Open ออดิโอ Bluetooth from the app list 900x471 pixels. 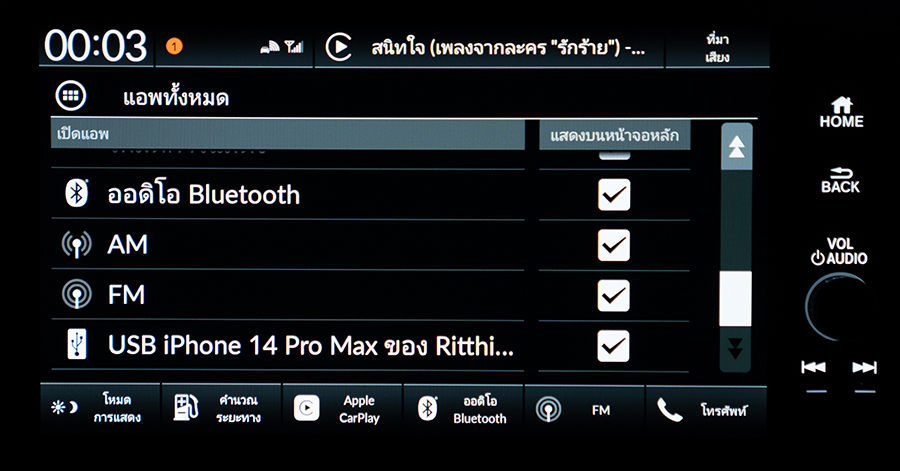tap(203, 194)
